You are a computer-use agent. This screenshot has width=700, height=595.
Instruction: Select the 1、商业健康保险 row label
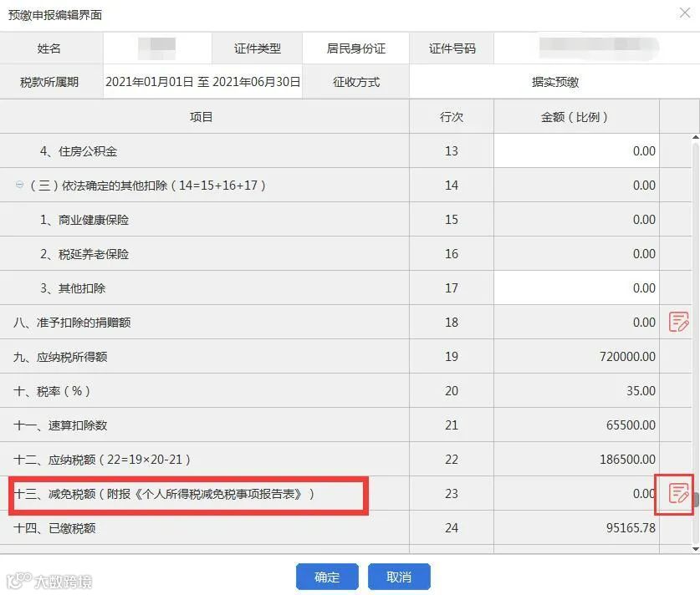(x=84, y=220)
